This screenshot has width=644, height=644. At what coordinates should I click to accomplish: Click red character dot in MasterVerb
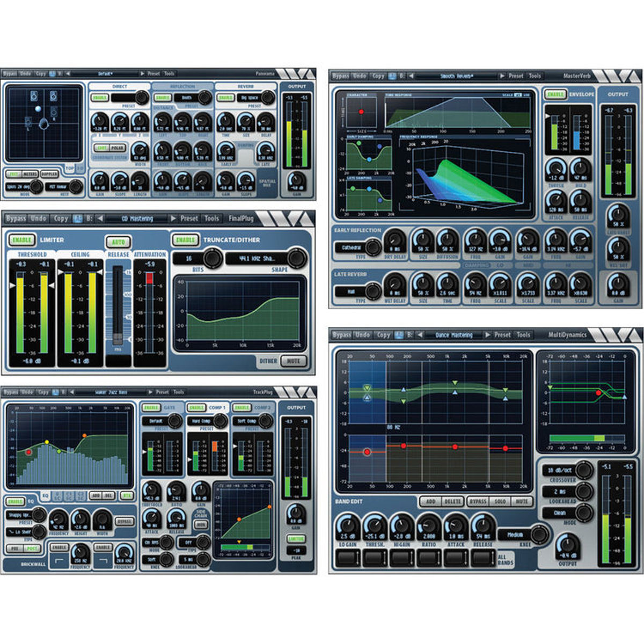pos(361,112)
